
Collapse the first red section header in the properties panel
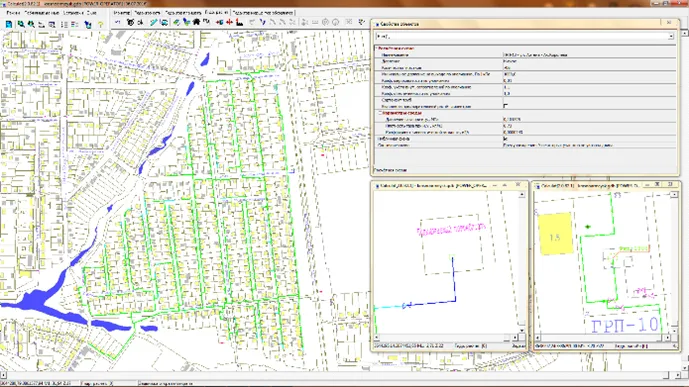coord(377,48)
